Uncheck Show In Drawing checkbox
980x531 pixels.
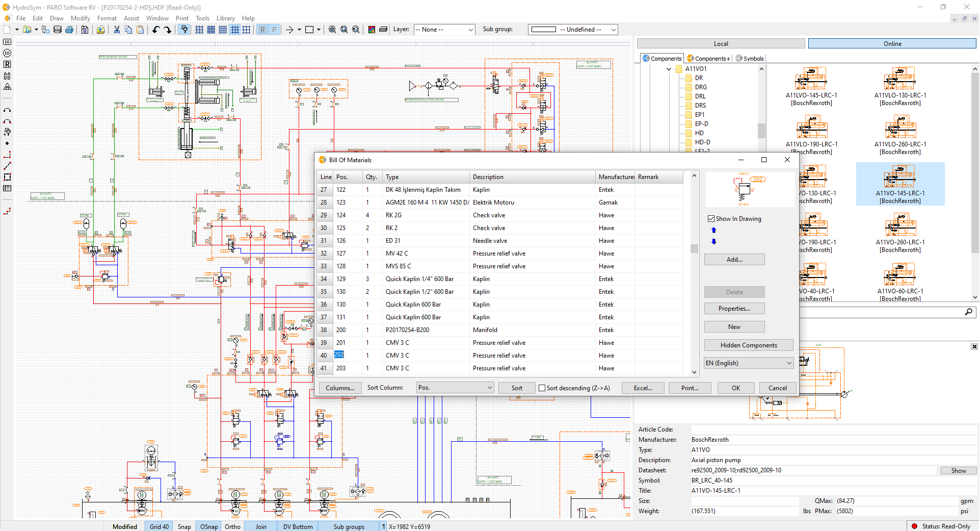(x=711, y=218)
